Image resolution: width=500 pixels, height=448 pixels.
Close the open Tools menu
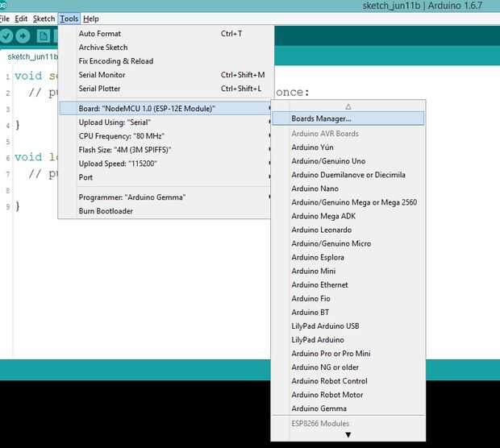69,19
